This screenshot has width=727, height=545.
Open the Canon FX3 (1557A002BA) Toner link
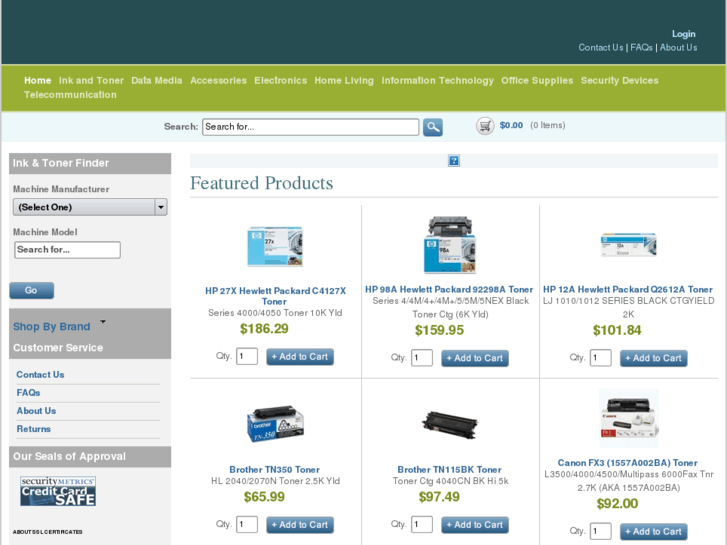point(627,463)
